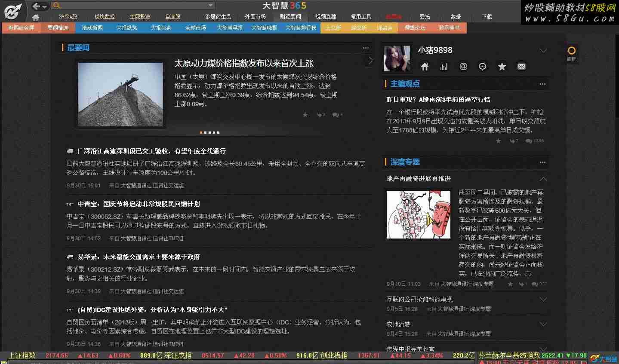Screen dimensions: 619x364
Task: Switch to the 深交所 tab
Action: pyautogui.click(x=359, y=28)
